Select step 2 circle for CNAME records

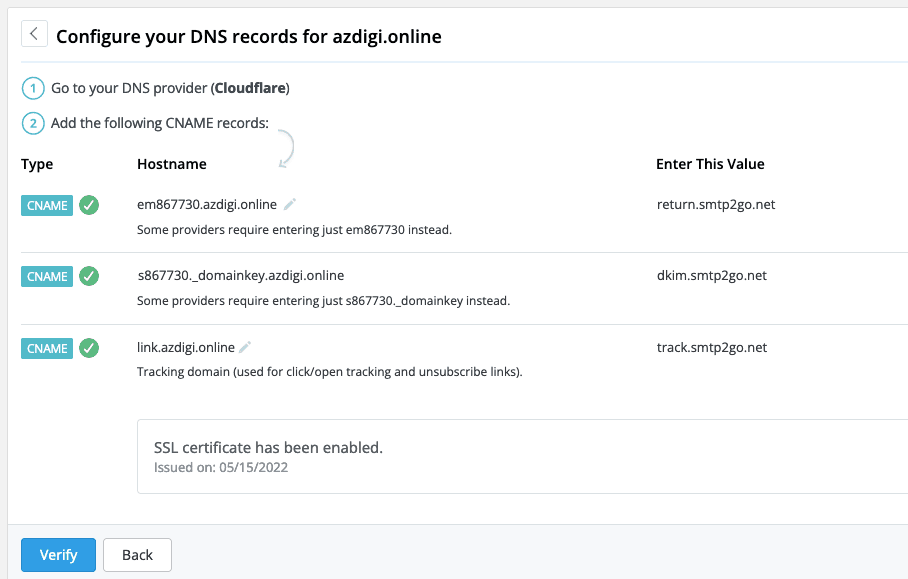[x=32, y=122]
